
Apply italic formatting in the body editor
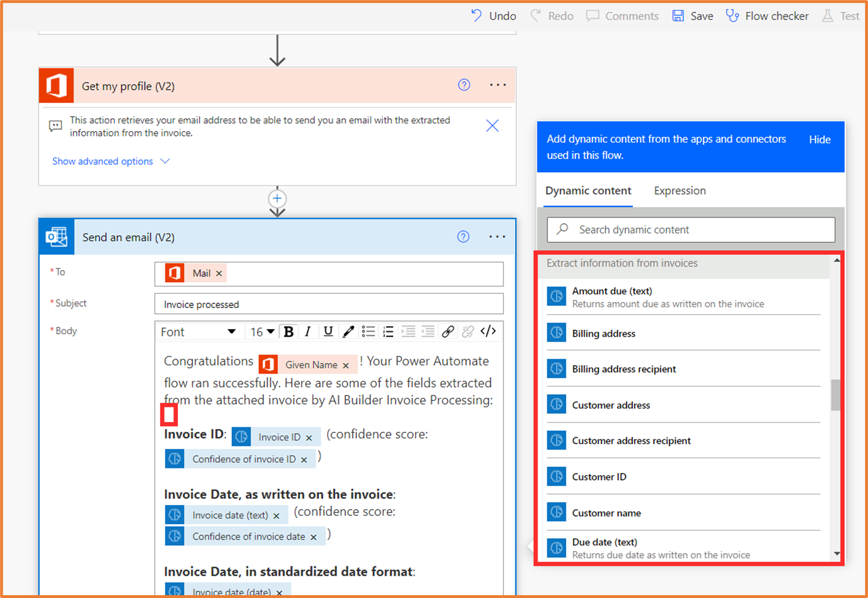(308, 331)
